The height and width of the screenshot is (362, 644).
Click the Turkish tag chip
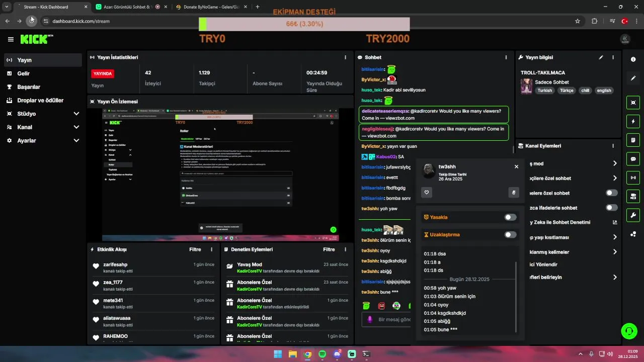(x=544, y=90)
